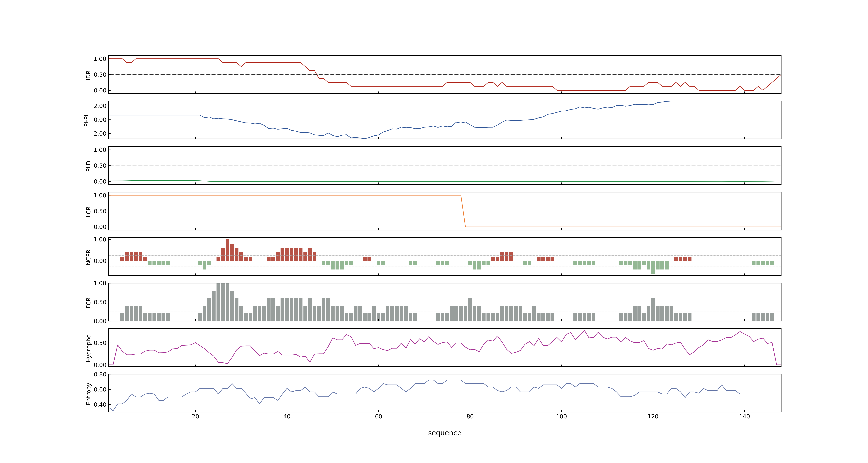The width and height of the screenshot is (868, 463).
Task: Click the 0.50 tick on IDR axis
Action: tap(100, 75)
